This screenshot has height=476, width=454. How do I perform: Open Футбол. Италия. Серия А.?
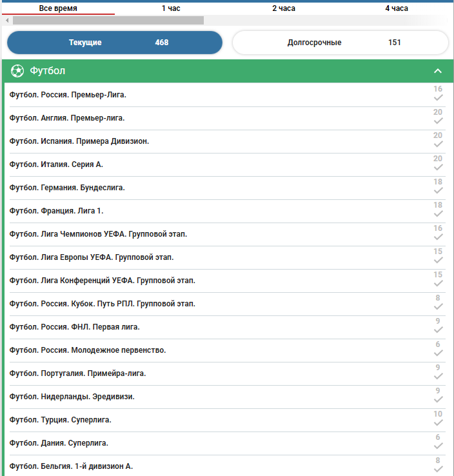click(x=56, y=164)
